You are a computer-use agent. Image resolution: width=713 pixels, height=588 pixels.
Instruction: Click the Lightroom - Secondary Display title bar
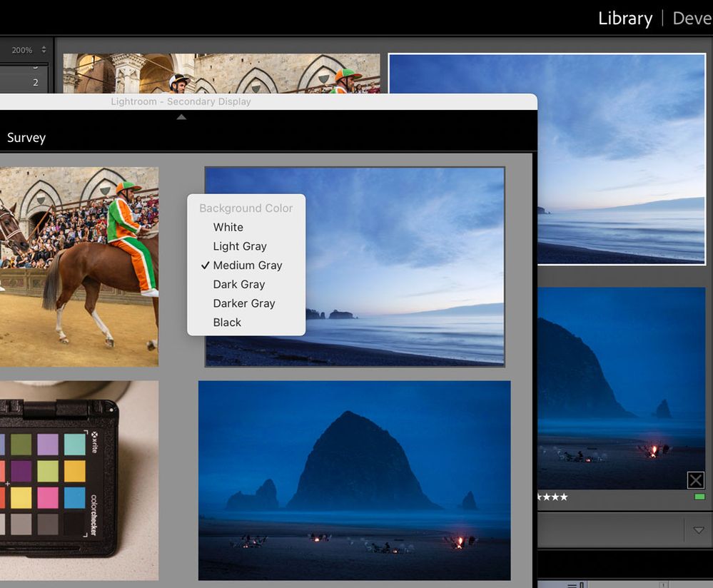pos(179,101)
